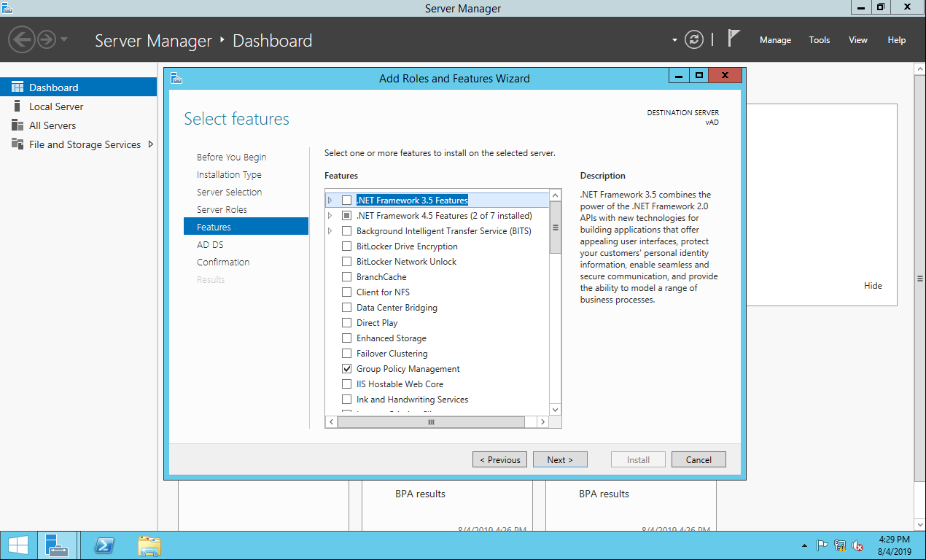Expand the .NET Framework 4.5 Features node
926x560 pixels.
330,216
